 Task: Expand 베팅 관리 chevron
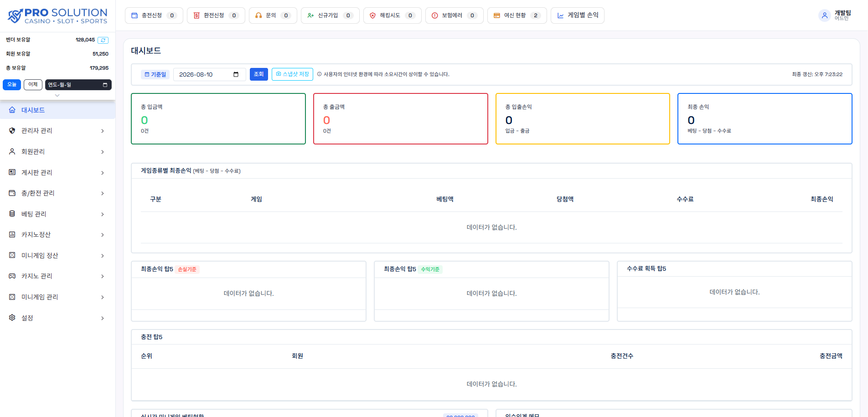[103, 214]
